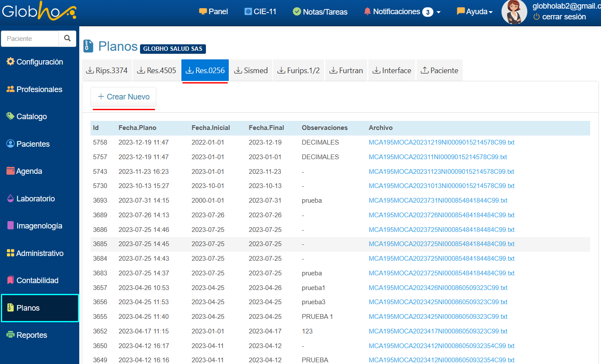601x364 pixels.
Task: Open Notas/Tareas from top bar
Action: 320,12
